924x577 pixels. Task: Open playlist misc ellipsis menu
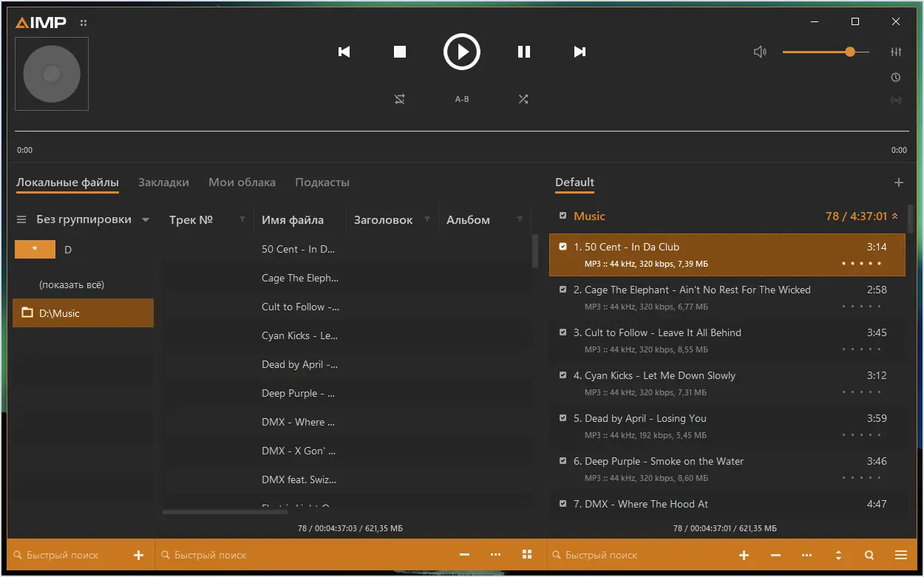806,555
